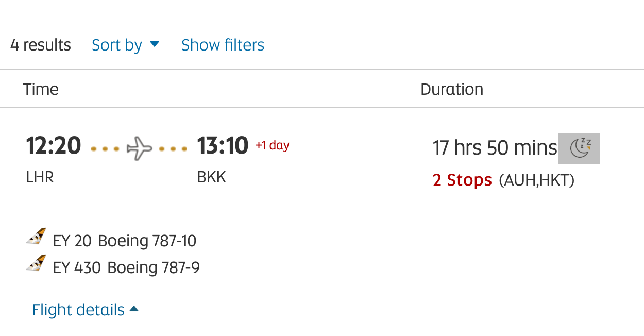This screenshot has height=336, width=644.
Task: Click the Flight details arrow
Action: pos(134,309)
